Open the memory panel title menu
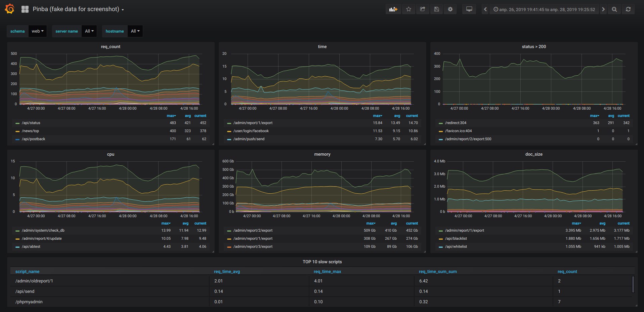Screen dimensions: 644x312 322,154
